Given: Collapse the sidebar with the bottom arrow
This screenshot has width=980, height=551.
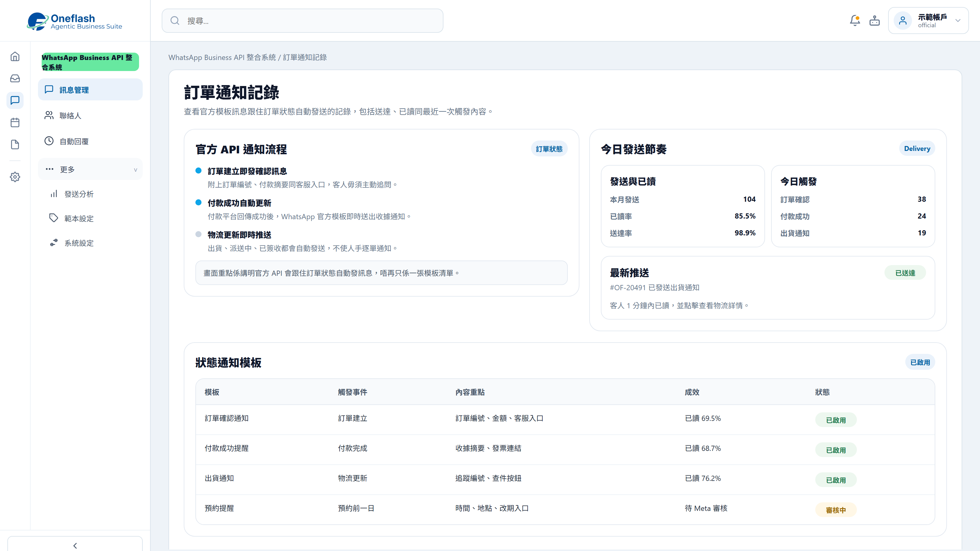Looking at the screenshot, I should tap(75, 545).
